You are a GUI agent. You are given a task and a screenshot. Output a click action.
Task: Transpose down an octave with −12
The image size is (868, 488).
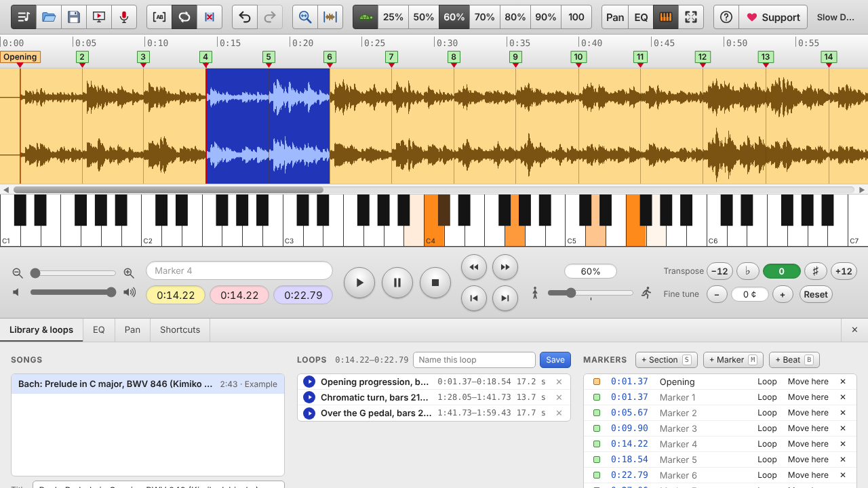(719, 271)
